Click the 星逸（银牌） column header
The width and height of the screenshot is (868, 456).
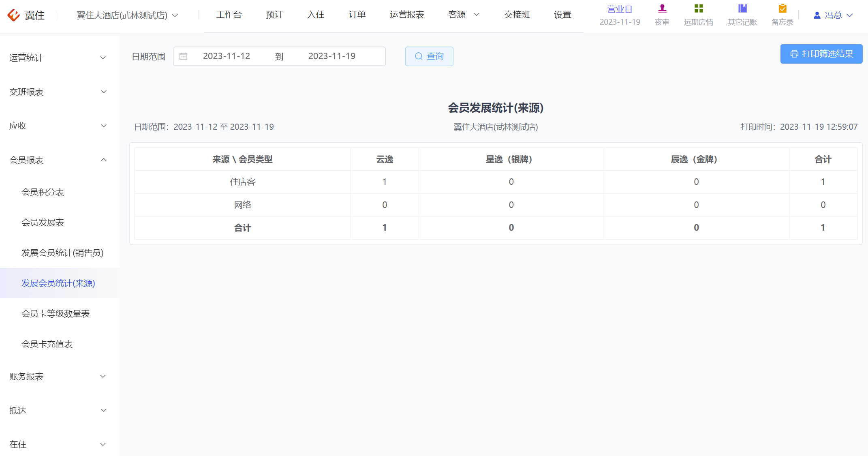pyautogui.click(x=511, y=159)
